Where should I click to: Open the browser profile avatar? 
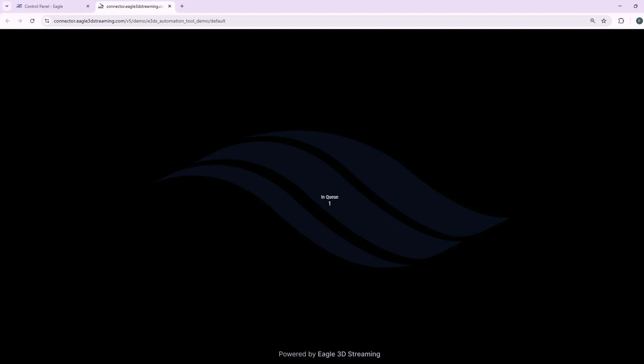click(x=639, y=21)
